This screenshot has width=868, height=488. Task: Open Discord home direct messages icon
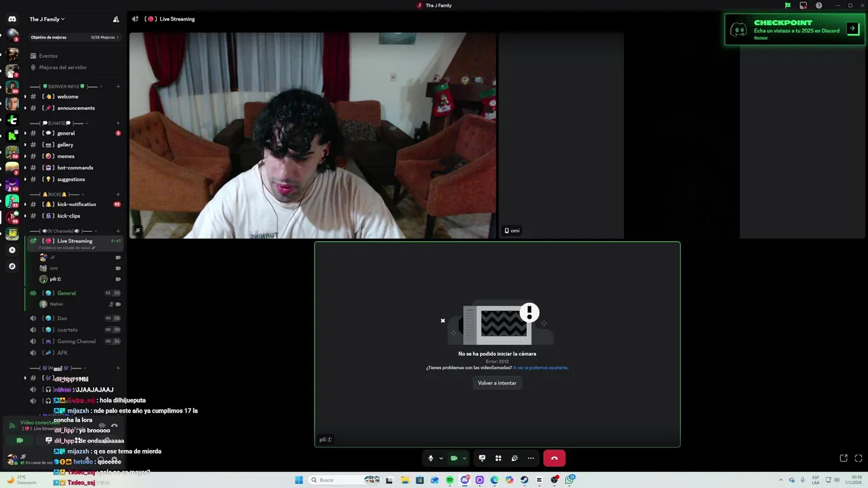pyautogui.click(x=12, y=19)
